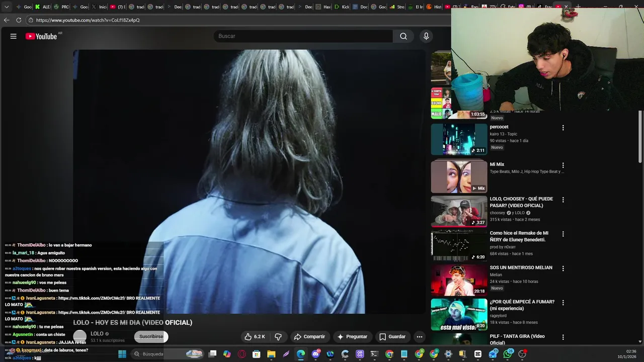
Task: Open the LOLO, CHOOSEY - QUÉ PUEDE PASAR title
Action: click(521, 202)
